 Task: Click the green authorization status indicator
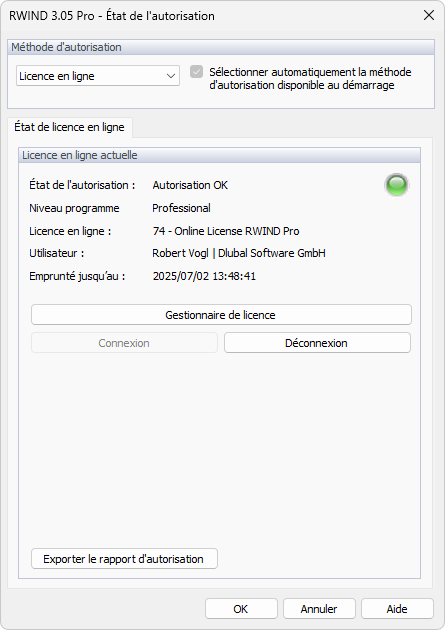[396, 185]
